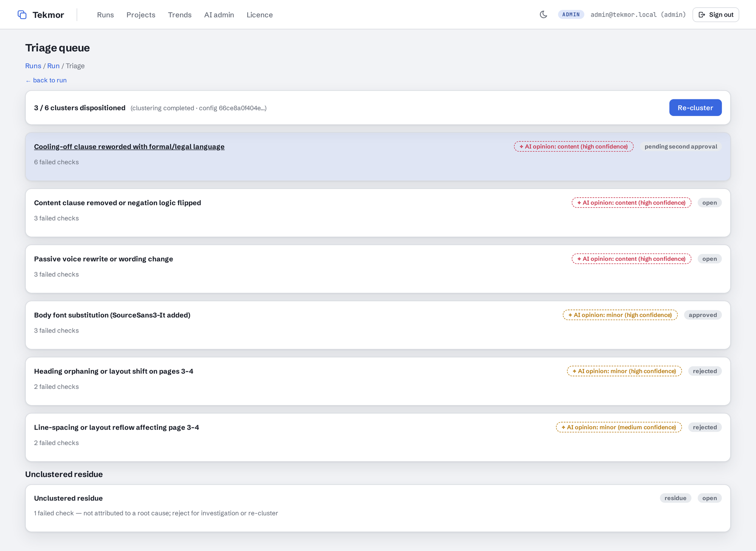Click clustering completed config hash text
Screen dimensions: 756x551
[198, 108]
